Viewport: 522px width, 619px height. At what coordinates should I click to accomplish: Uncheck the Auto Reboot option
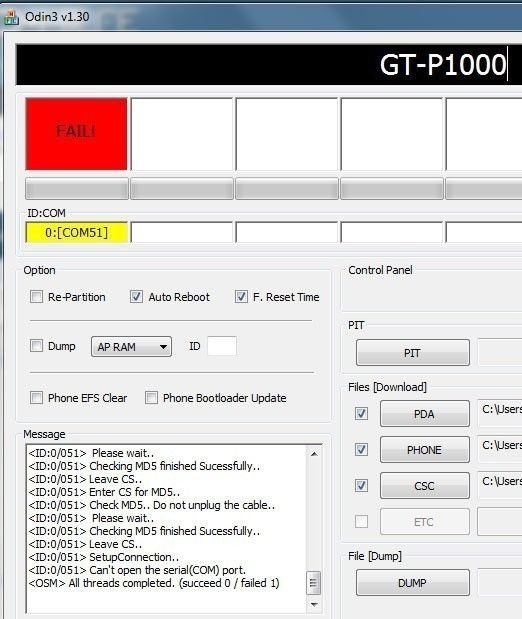(136, 296)
